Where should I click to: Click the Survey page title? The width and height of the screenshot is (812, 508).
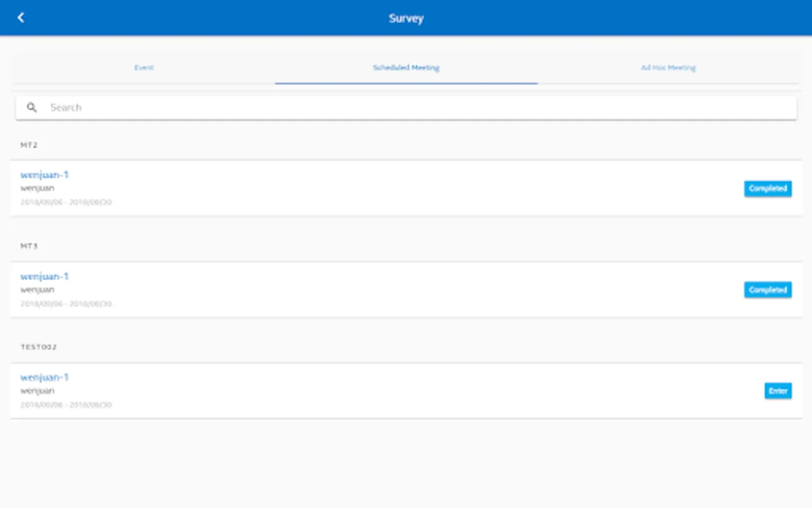406,18
